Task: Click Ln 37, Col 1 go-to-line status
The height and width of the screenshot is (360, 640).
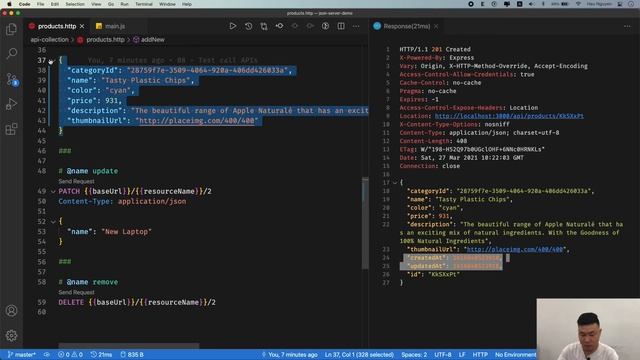Action: coord(359,355)
